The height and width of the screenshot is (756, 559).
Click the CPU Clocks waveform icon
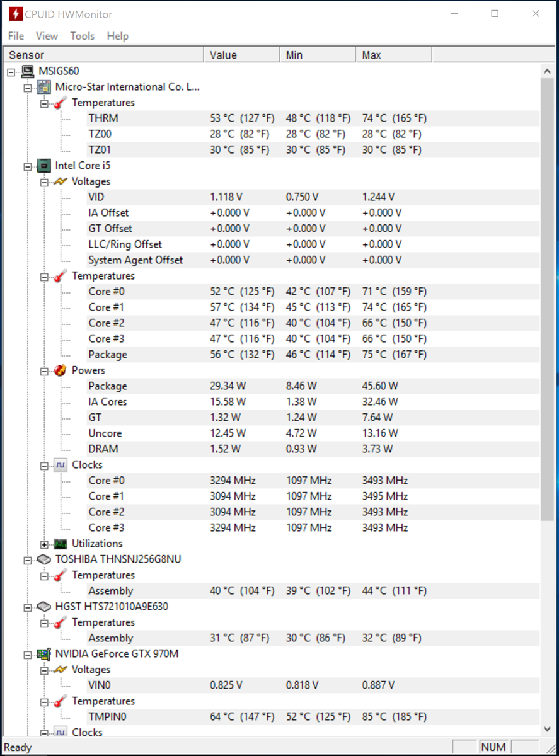[61, 465]
